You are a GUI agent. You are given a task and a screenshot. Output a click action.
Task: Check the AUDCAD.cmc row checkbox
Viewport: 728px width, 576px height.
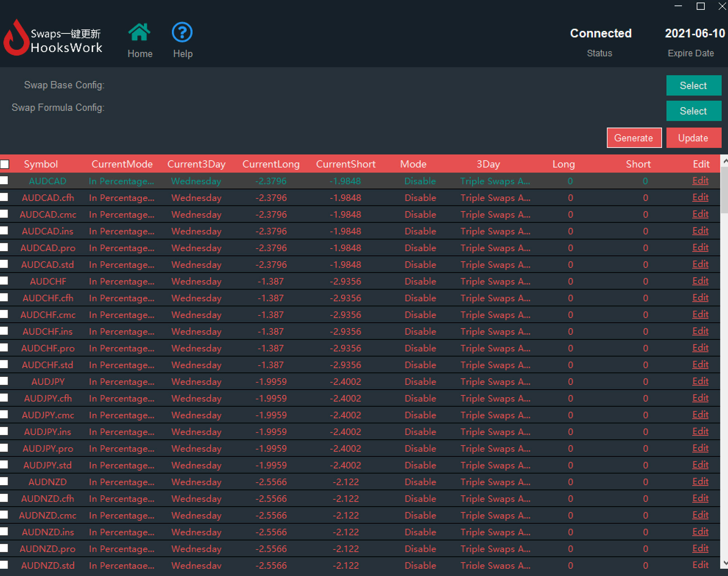pos(4,214)
